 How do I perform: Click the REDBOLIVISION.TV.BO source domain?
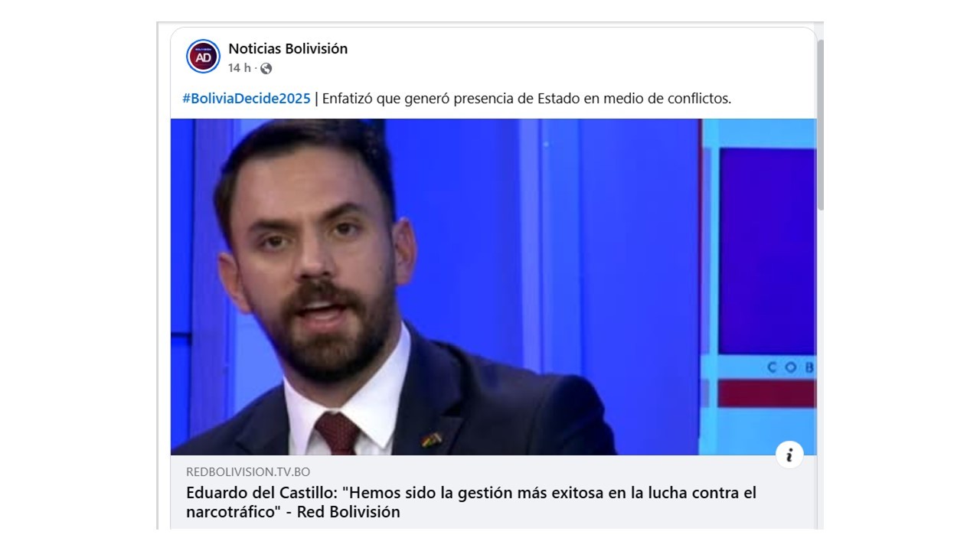(248, 472)
